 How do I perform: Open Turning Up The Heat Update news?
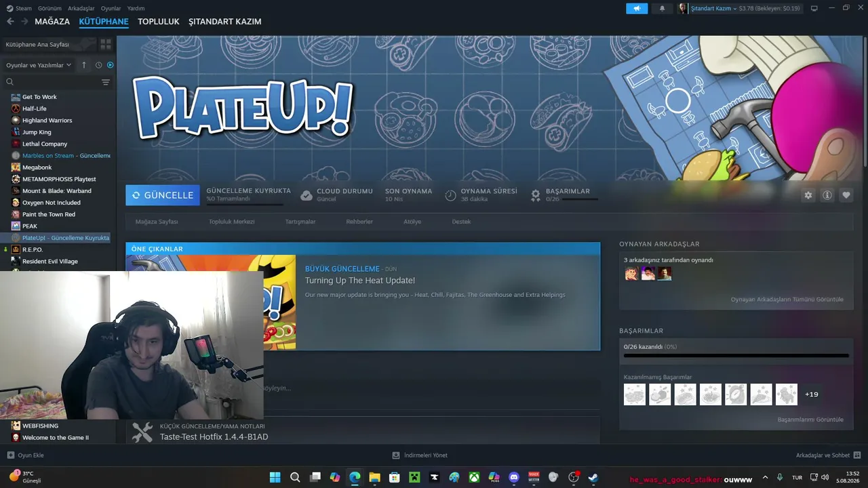(360, 281)
